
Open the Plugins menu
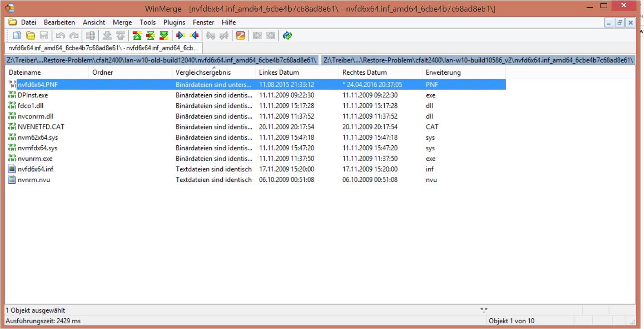click(174, 22)
